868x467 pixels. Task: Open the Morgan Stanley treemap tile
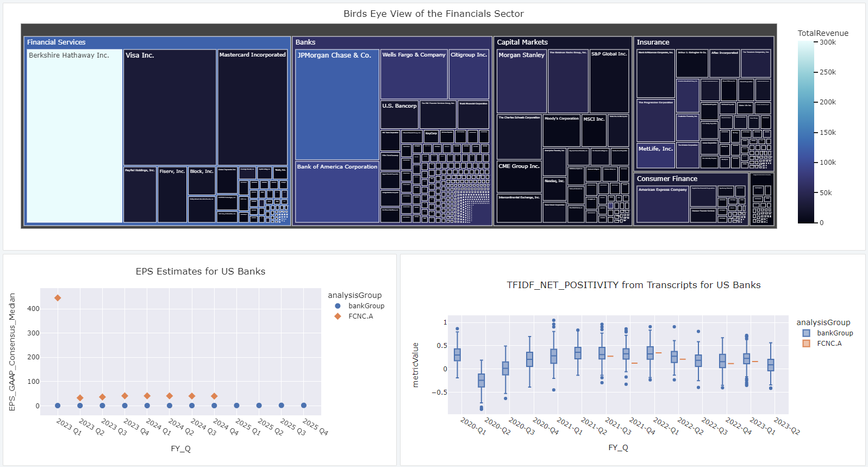(x=521, y=82)
